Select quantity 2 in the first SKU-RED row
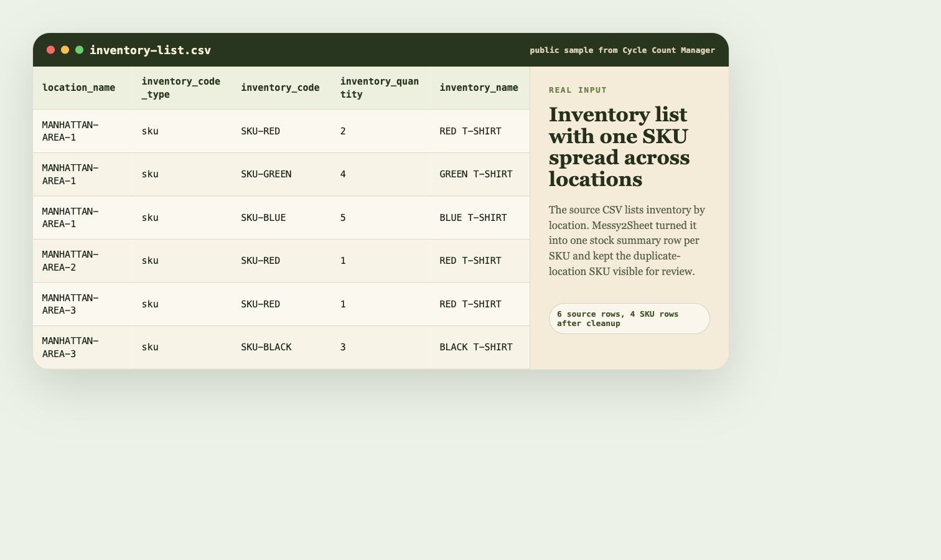This screenshot has height=560, width=941. [381, 131]
